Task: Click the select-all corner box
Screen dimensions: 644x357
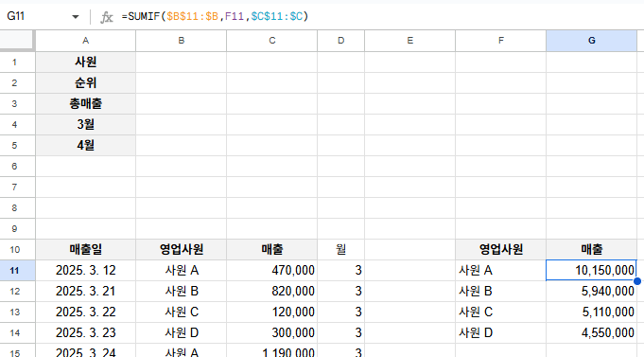Action: tap(16, 40)
